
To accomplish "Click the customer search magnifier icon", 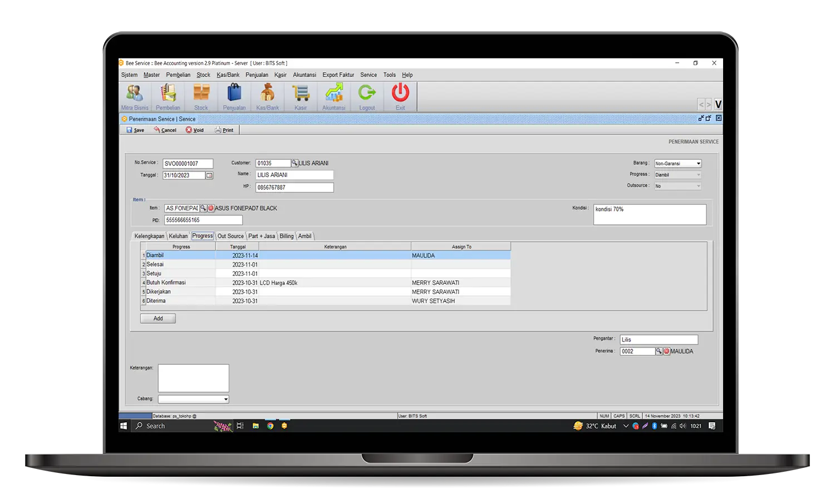I will [x=294, y=163].
